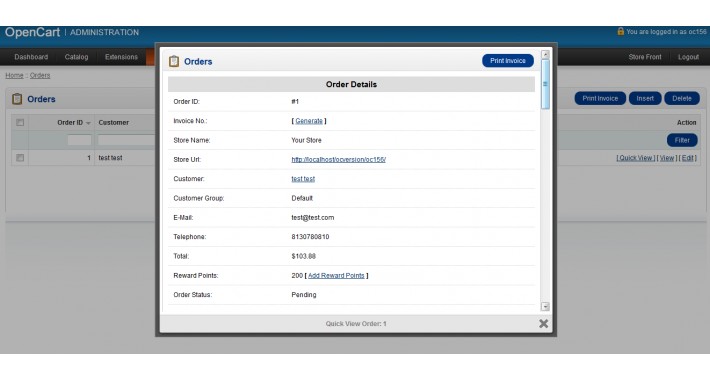710x380 pixels.
Task: Click the Quick View Order: 1 footer text
Action: tap(356, 324)
